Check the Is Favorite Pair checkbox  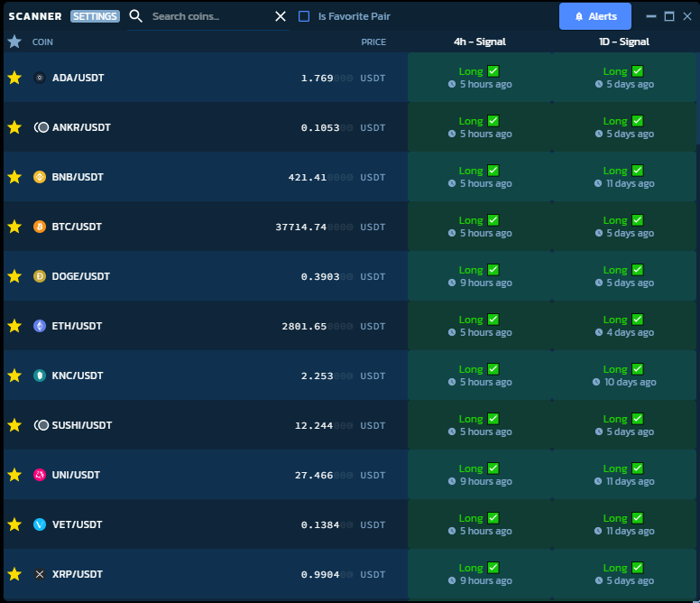click(x=304, y=16)
